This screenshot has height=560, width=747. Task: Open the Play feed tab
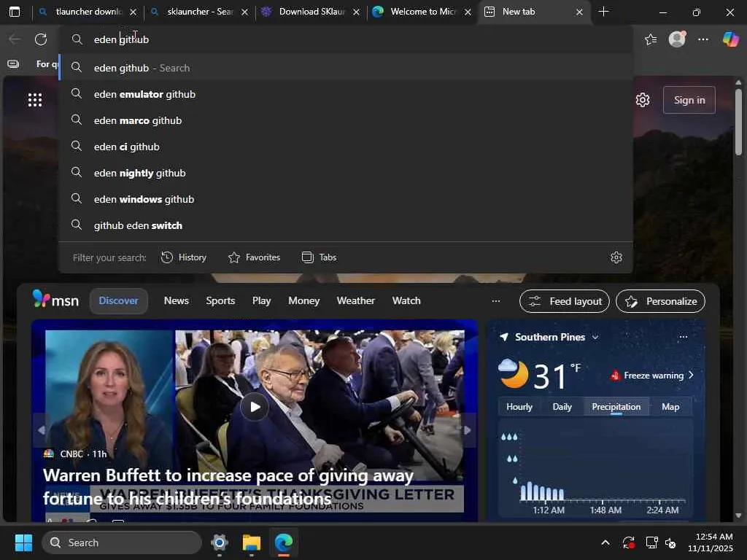coord(262,301)
